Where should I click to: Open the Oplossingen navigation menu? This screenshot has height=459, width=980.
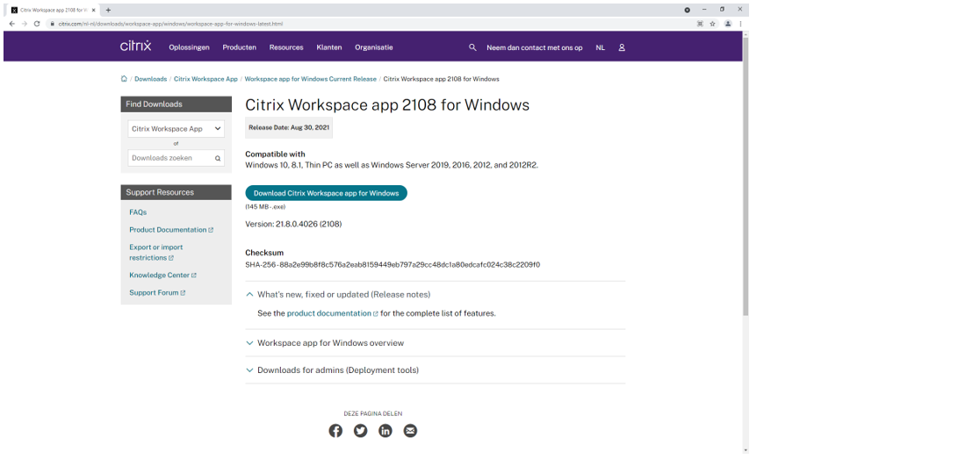click(189, 47)
